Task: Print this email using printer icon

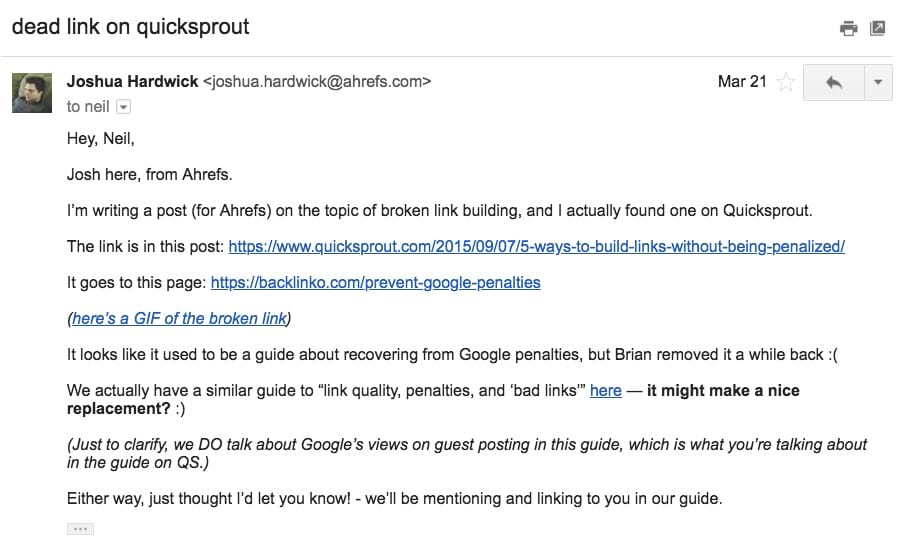Action: 848,28
